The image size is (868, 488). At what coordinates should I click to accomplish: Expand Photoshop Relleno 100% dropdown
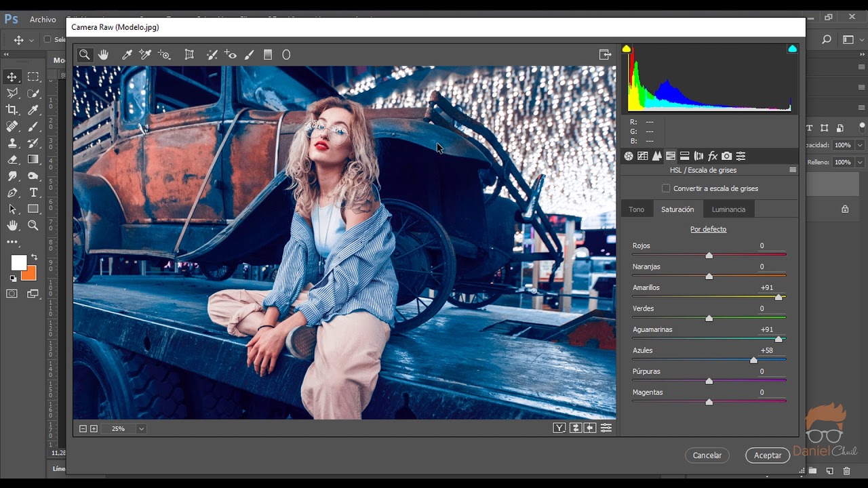coord(860,162)
